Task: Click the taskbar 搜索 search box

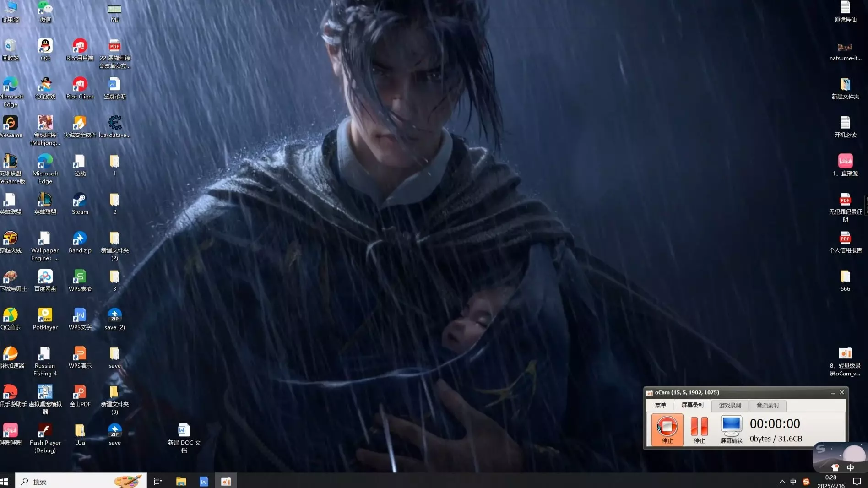Action: (81, 482)
